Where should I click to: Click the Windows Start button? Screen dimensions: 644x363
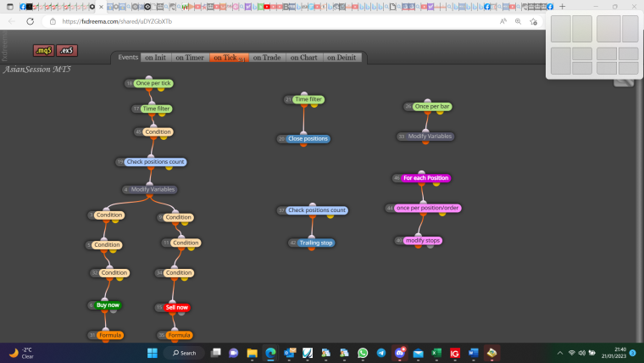click(153, 353)
